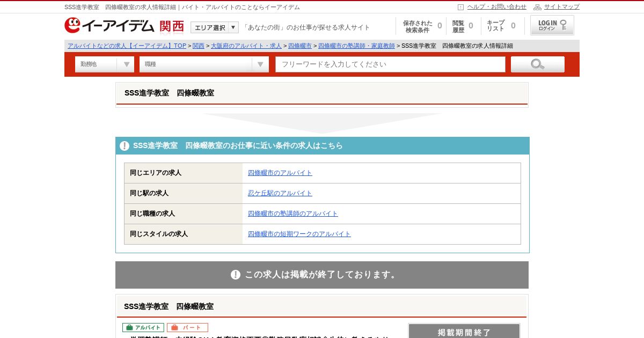This screenshot has width=644, height=338.
Task: Click the 掲載期間終了 button
Action: (464, 331)
